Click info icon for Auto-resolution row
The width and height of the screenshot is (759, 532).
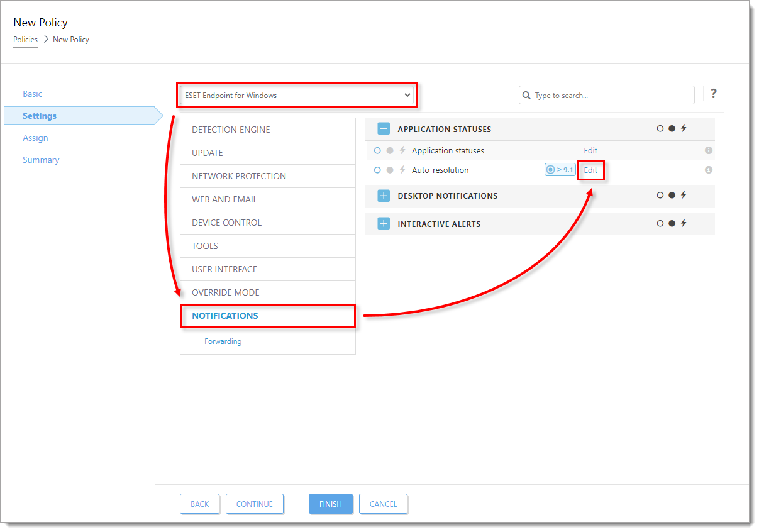click(708, 170)
